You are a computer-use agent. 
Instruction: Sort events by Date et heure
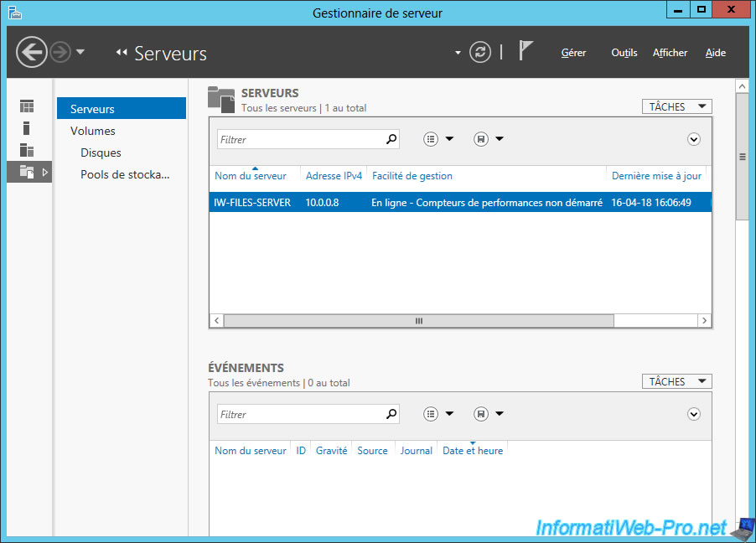[473, 451]
